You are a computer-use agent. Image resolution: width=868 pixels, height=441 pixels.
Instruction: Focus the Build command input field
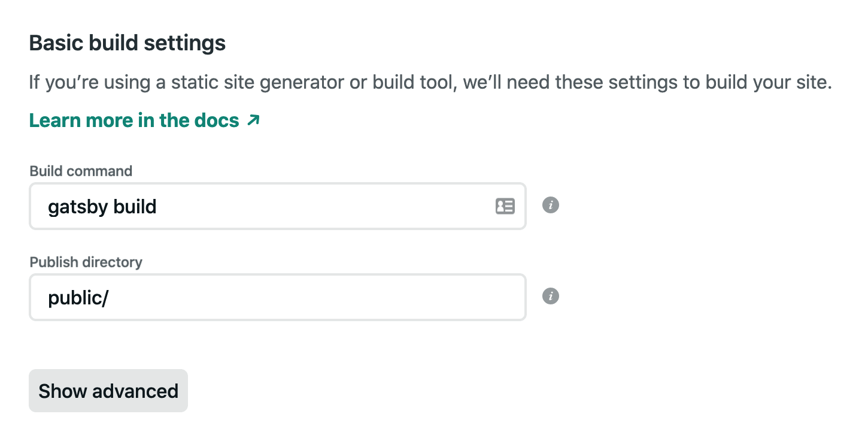(x=278, y=206)
